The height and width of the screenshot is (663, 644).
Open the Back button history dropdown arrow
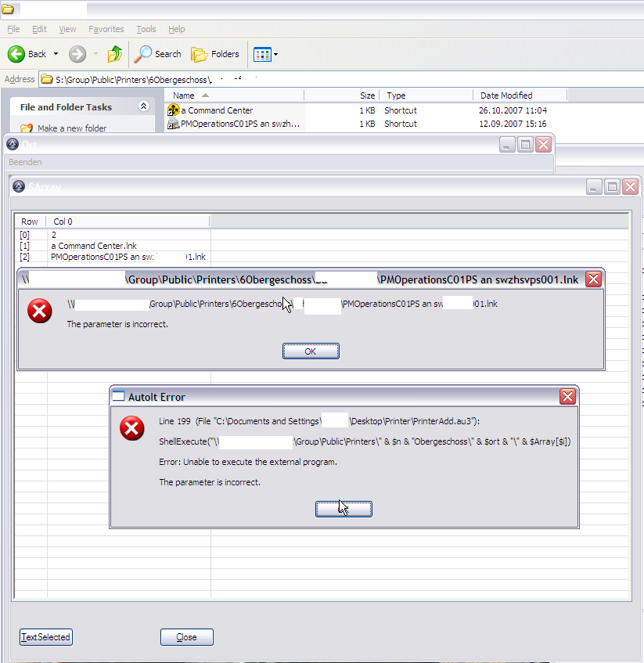click(55, 54)
